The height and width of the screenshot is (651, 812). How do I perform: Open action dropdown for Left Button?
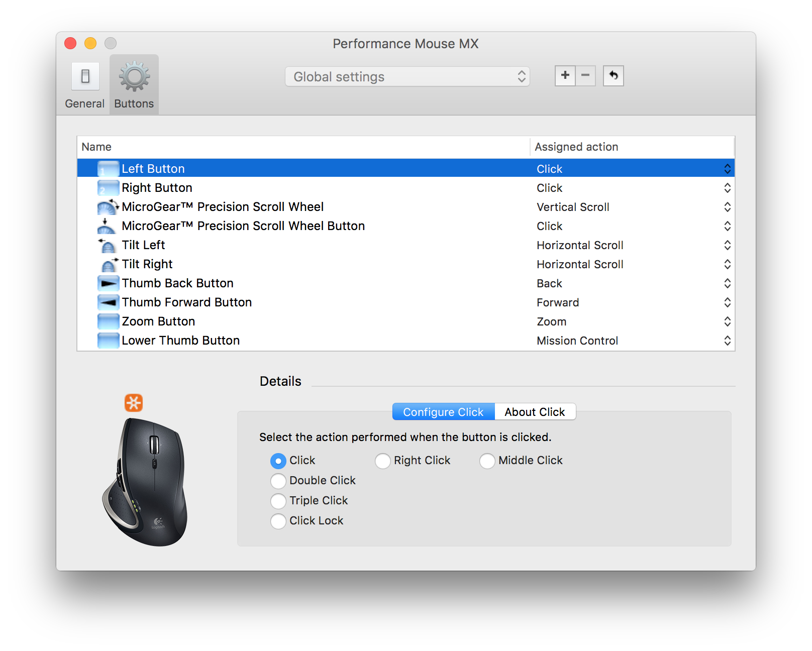[727, 169]
